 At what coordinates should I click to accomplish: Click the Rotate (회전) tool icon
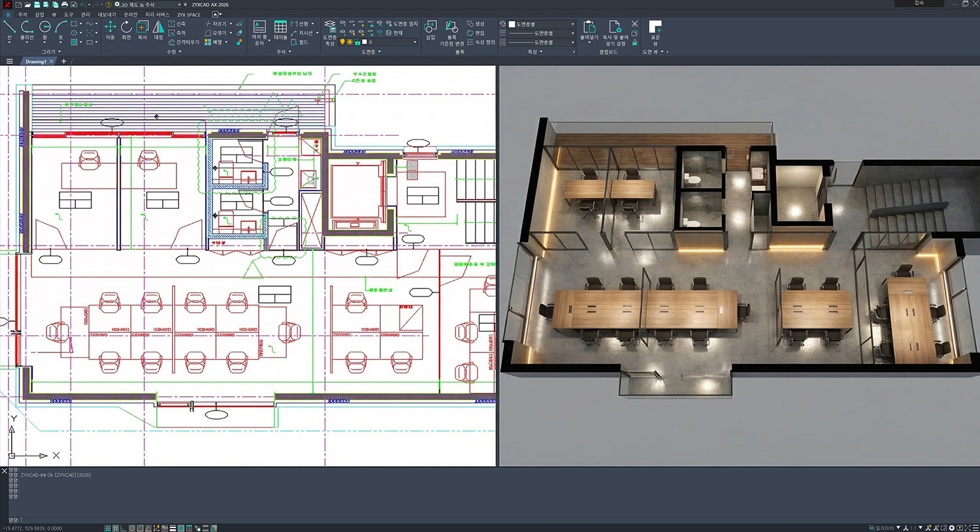point(126,27)
